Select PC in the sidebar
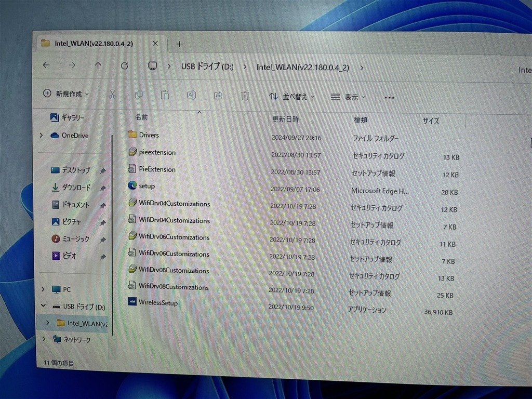 [62, 289]
